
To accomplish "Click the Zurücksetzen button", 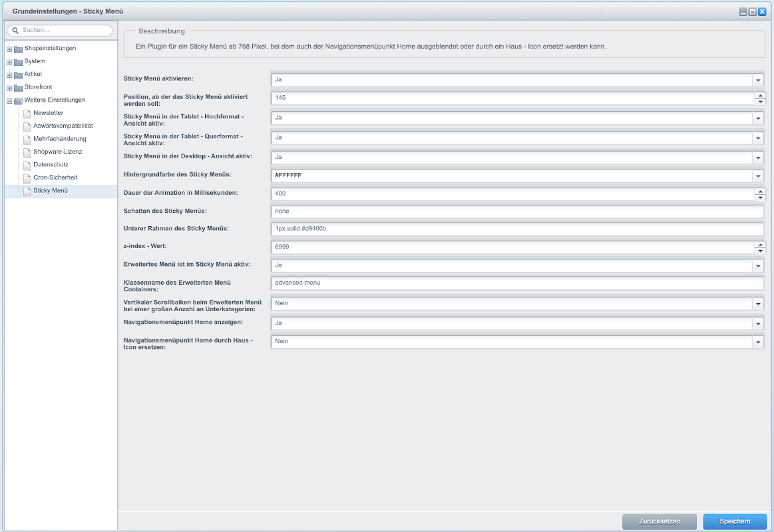I will (660, 521).
